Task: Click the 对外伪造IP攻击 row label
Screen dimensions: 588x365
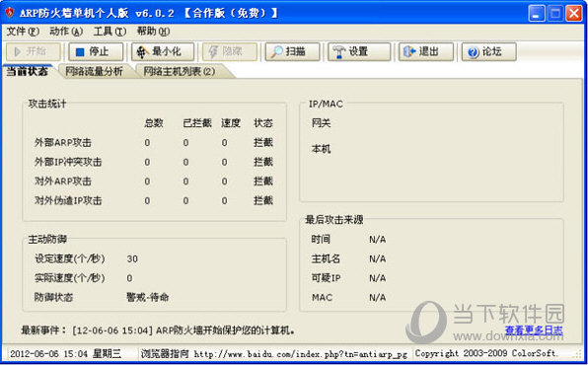Action: (x=68, y=200)
